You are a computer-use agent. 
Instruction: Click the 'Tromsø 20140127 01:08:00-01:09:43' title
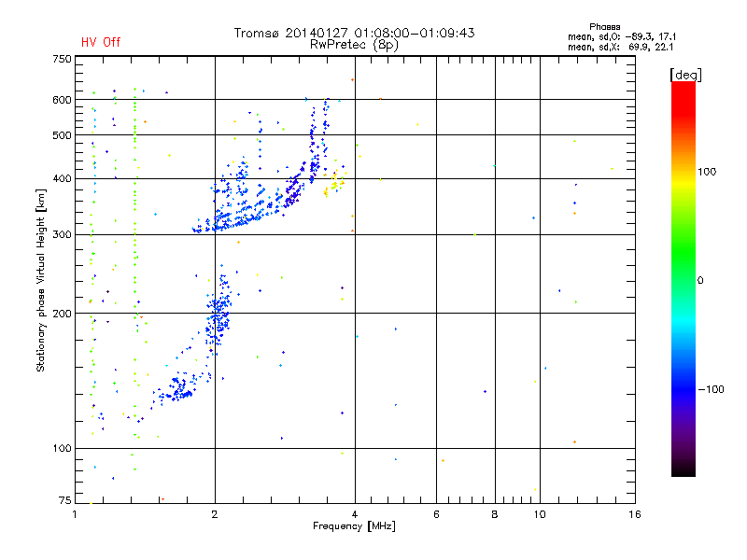(354, 33)
